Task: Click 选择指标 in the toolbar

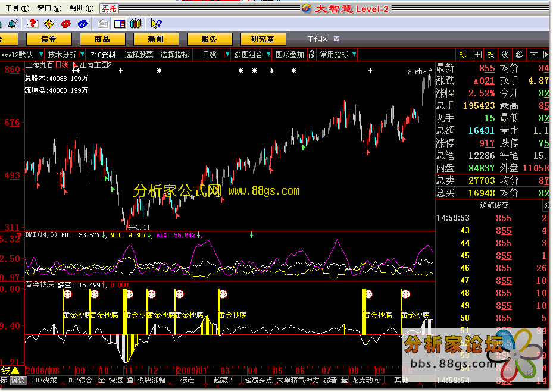Action: click(175, 54)
